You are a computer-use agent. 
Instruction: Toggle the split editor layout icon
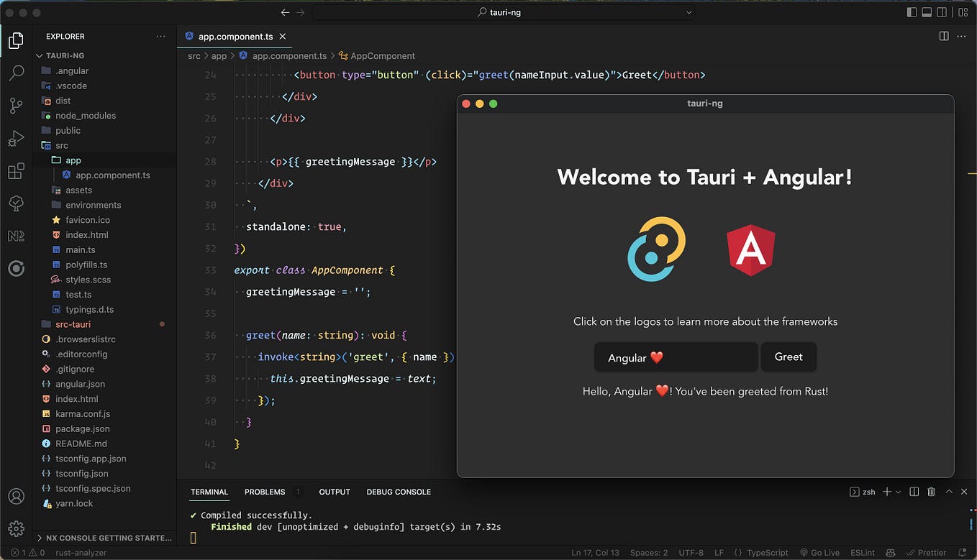point(944,35)
